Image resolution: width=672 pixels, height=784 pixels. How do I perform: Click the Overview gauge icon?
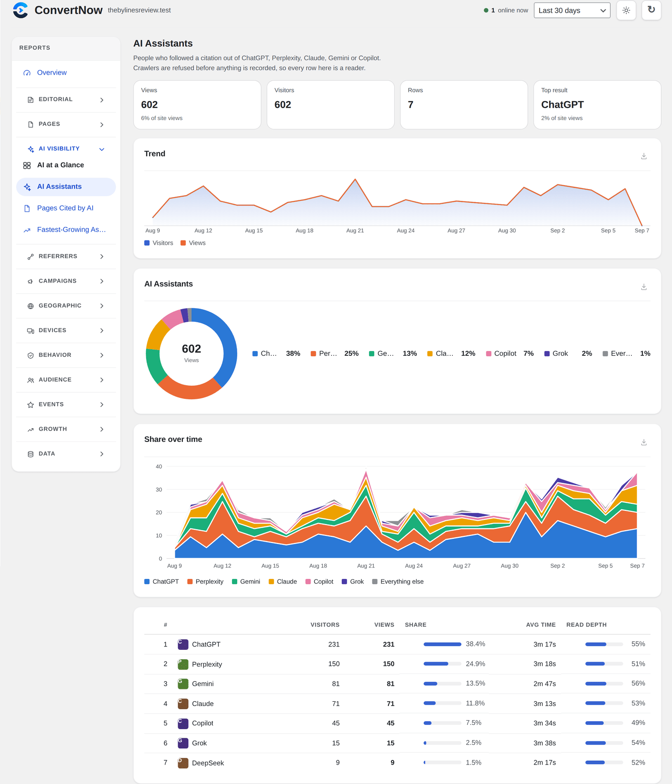pyautogui.click(x=27, y=73)
